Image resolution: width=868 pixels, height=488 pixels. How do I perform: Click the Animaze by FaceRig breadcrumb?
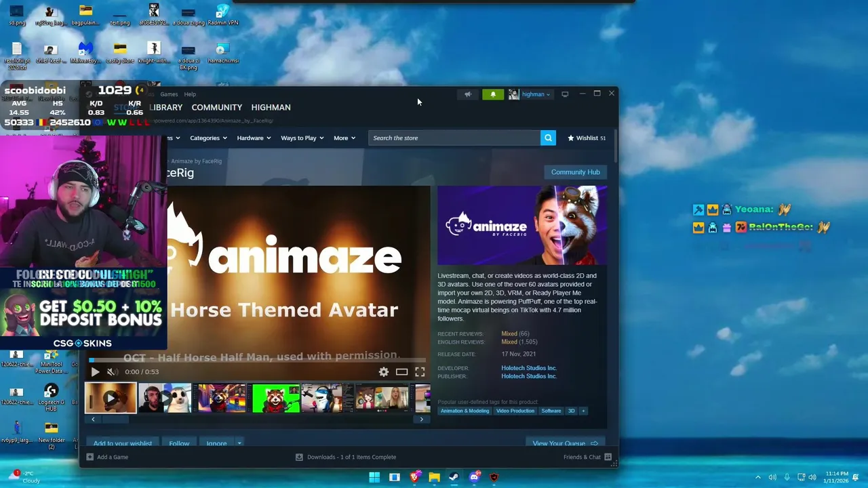(196, 161)
